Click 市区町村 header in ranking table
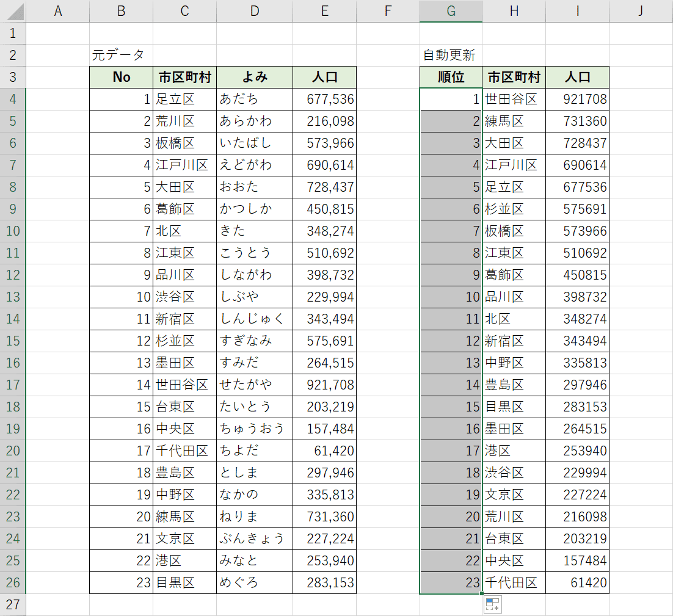 pos(514,77)
